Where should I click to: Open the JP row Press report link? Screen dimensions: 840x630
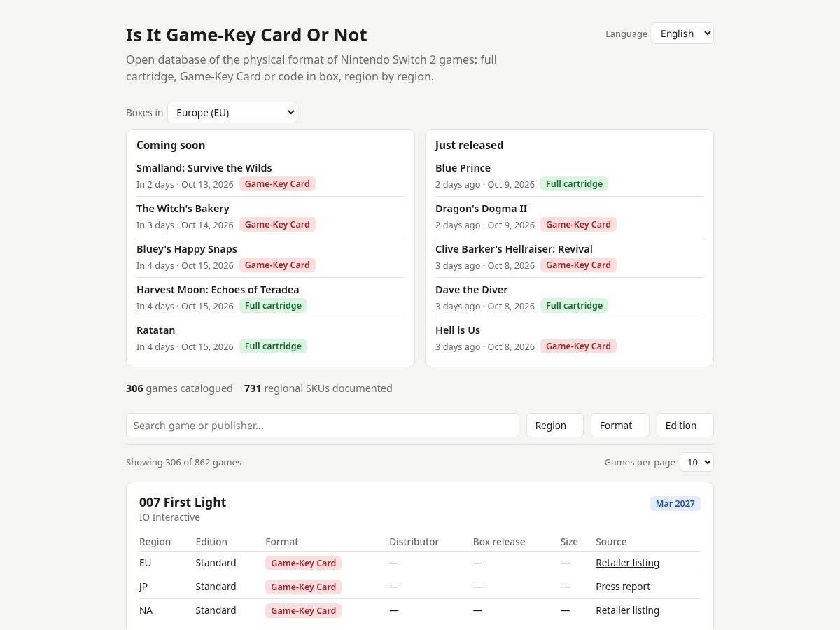click(x=623, y=587)
